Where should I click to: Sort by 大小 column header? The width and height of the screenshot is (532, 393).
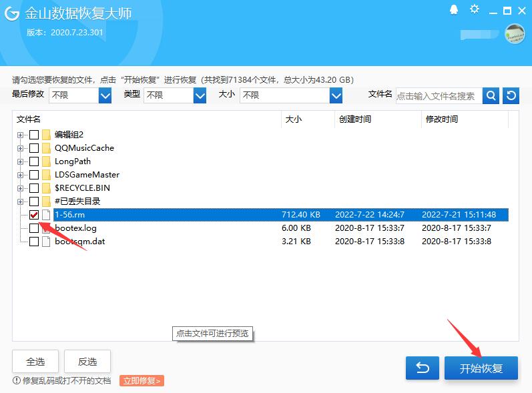308,119
